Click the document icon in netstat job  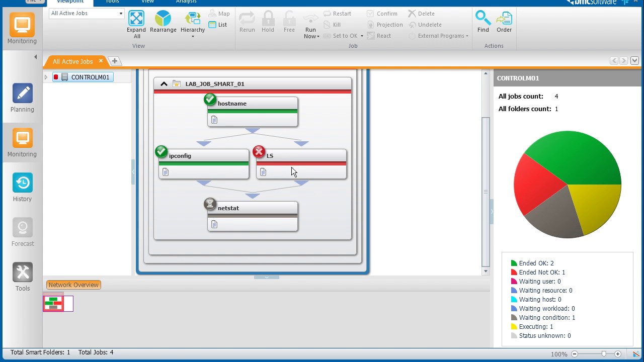(214, 224)
